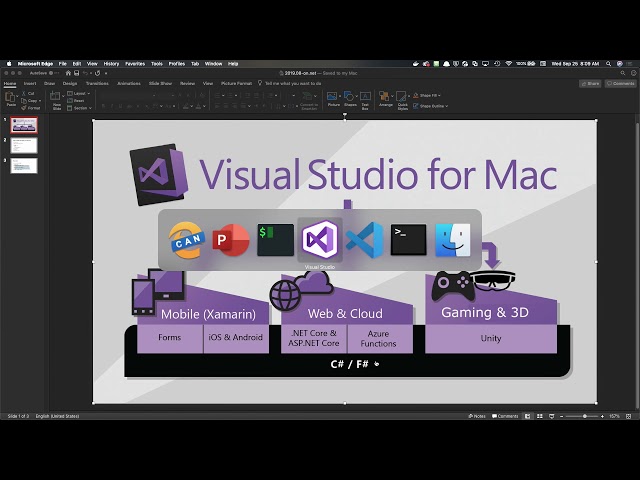Click English (United States) language indicator
The width and height of the screenshot is (640, 480).
[57, 416]
